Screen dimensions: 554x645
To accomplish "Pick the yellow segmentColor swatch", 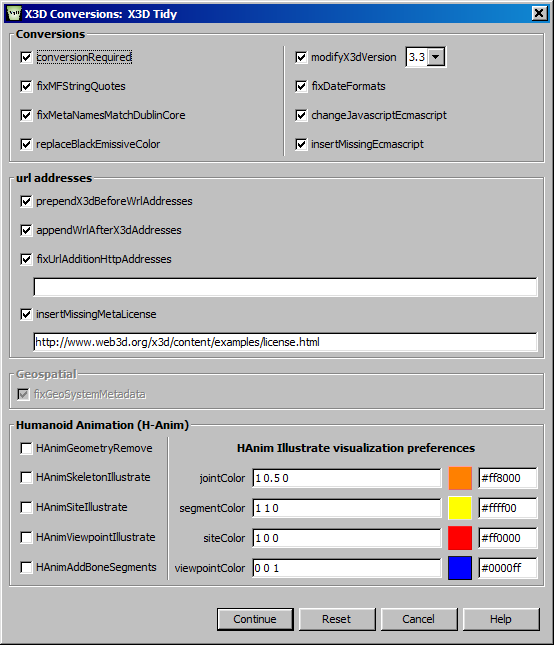I will point(460,508).
